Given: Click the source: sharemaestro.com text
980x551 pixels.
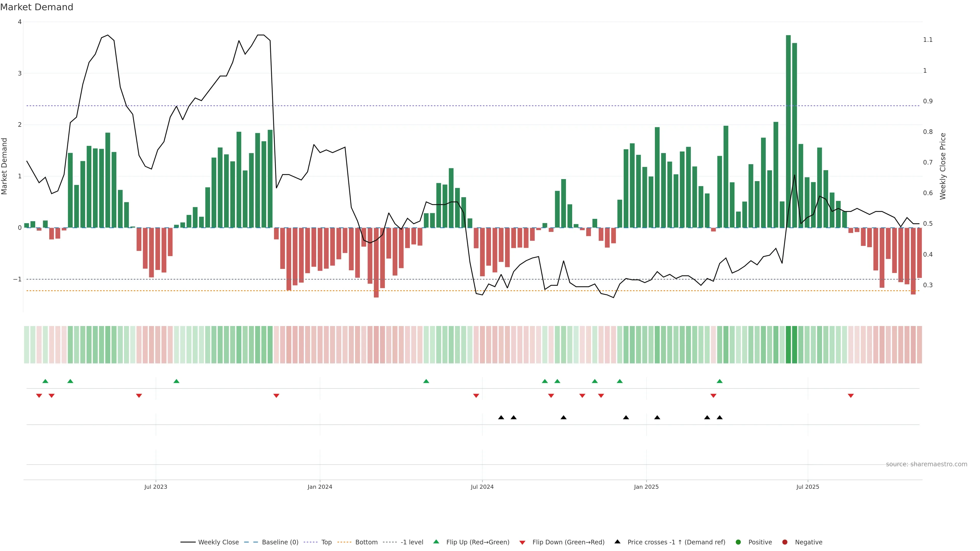Looking at the screenshot, I should click(926, 464).
